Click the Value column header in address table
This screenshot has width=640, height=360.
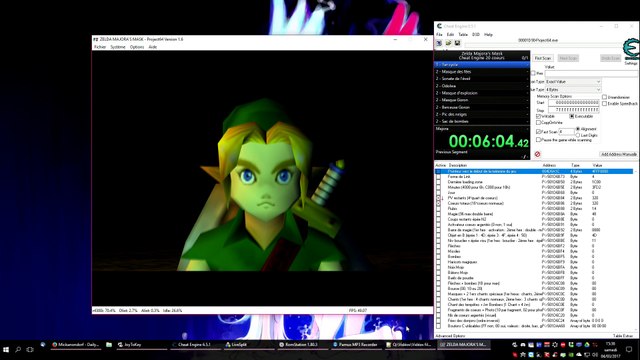(597, 165)
